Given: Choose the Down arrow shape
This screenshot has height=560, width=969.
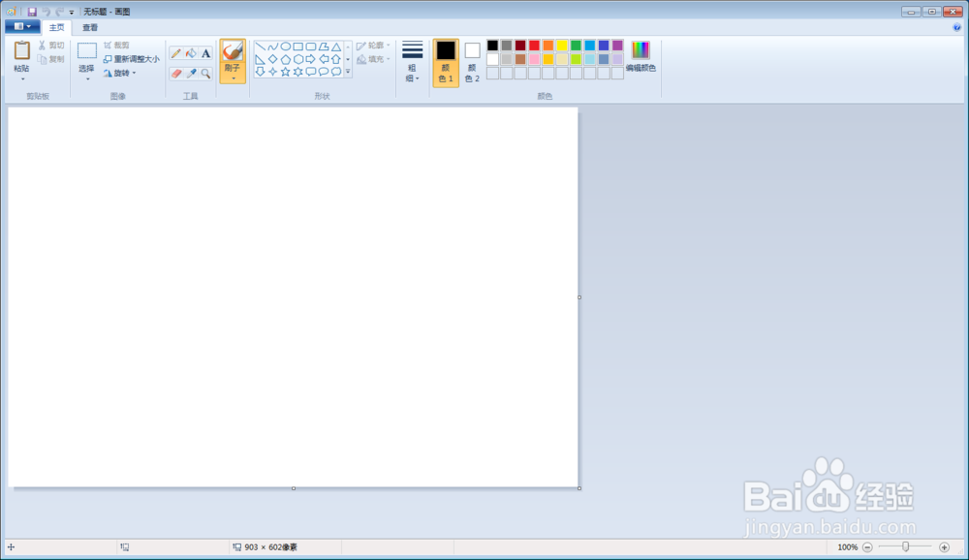Looking at the screenshot, I should pyautogui.click(x=260, y=72).
